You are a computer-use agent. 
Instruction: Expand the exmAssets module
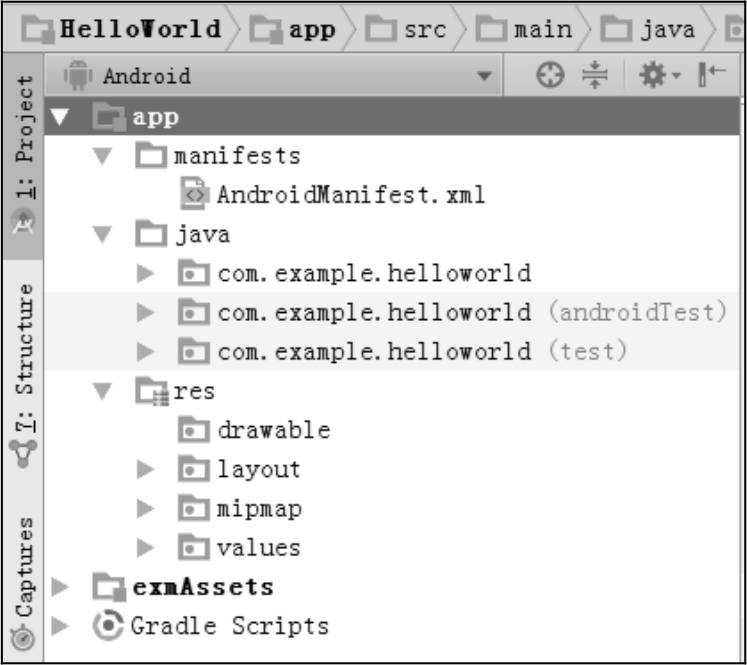pos(59,587)
